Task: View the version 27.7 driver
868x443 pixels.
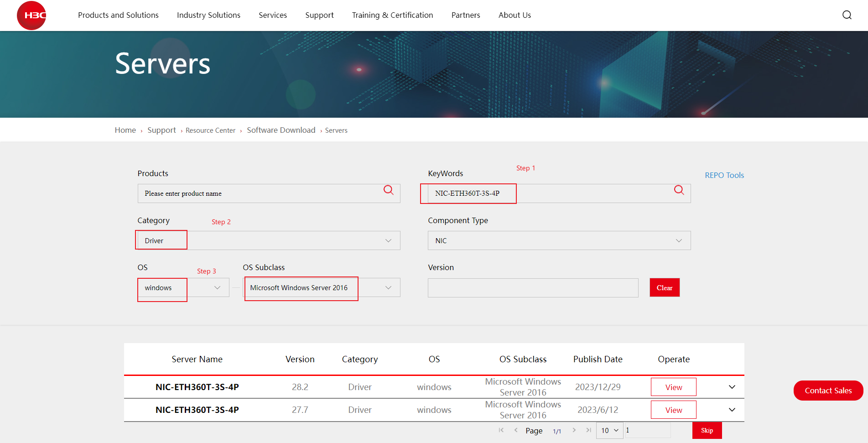Action: (674, 410)
